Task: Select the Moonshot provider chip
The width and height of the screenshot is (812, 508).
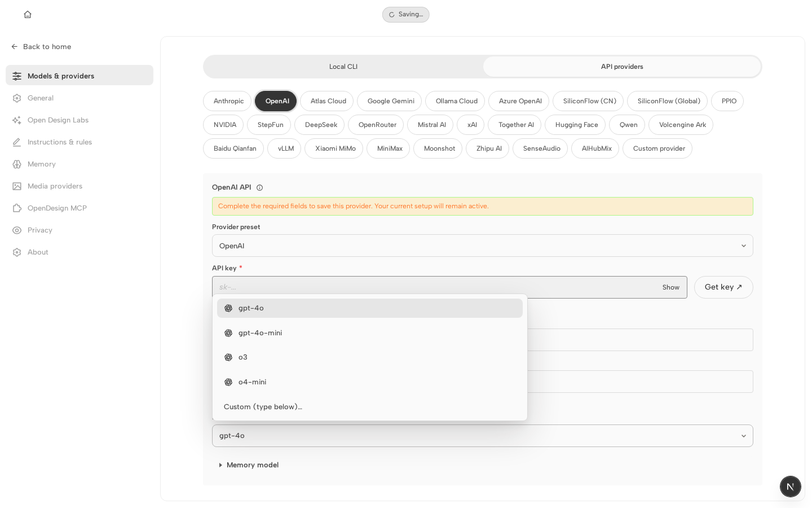Action: (438, 148)
